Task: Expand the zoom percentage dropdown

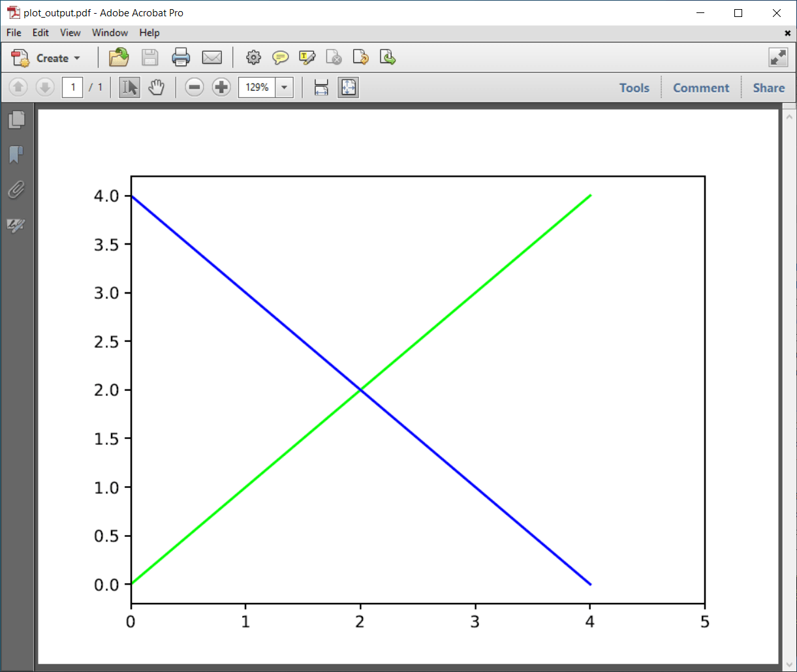Action: tap(283, 87)
